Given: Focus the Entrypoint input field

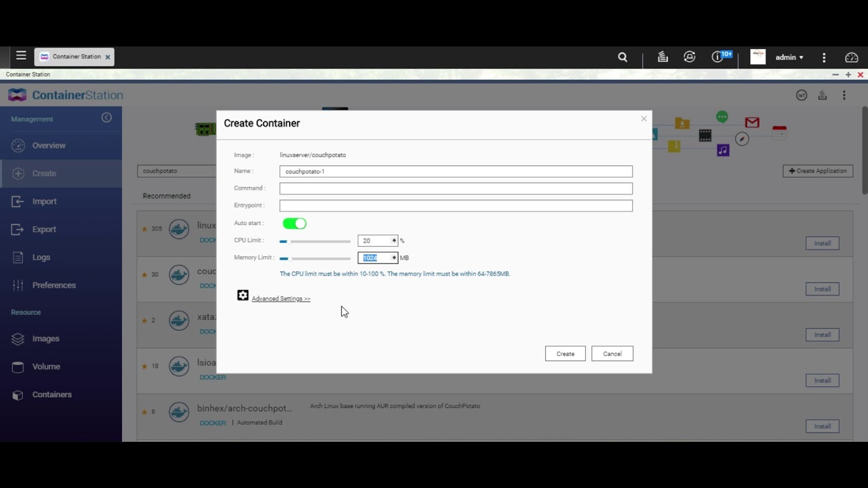Looking at the screenshot, I should point(456,205).
